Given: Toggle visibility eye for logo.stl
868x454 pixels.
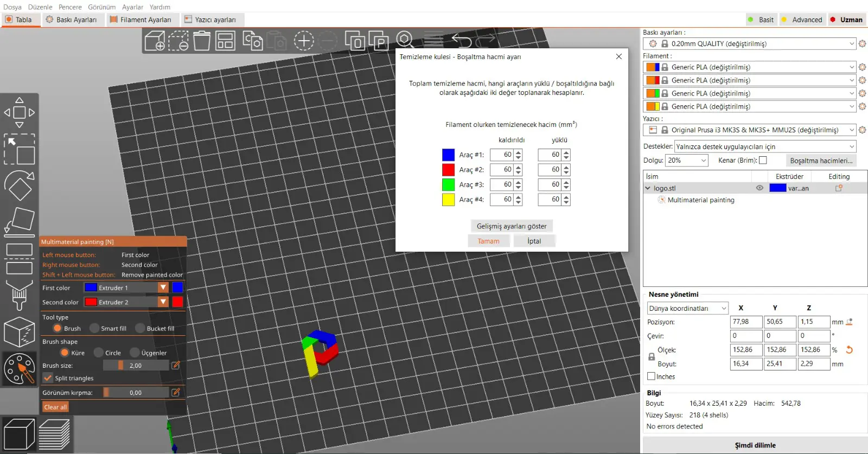Looking at the screenshot, I should pyautogui.click(x=759, y=188).
